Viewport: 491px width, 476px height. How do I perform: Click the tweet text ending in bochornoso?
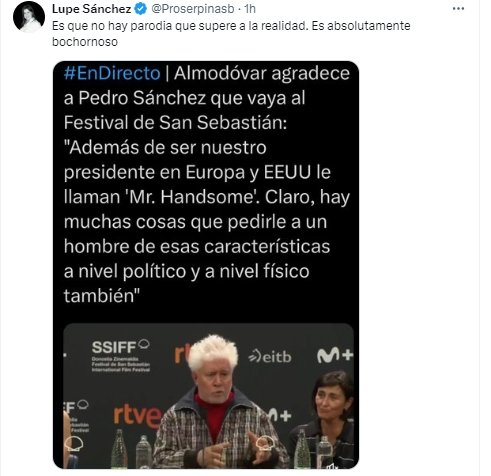tap(231, 34)
